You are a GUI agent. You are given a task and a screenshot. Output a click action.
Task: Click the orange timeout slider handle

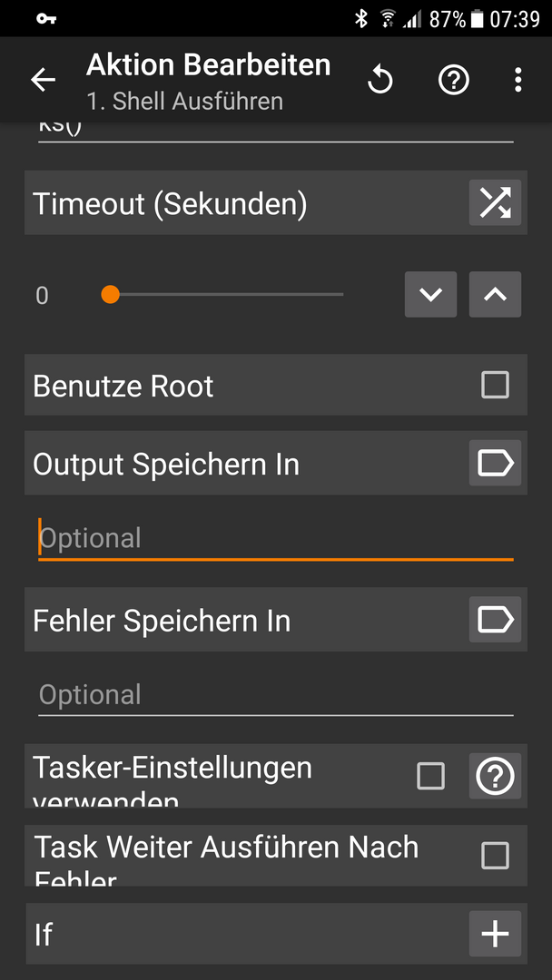click(x=111, y=294)
